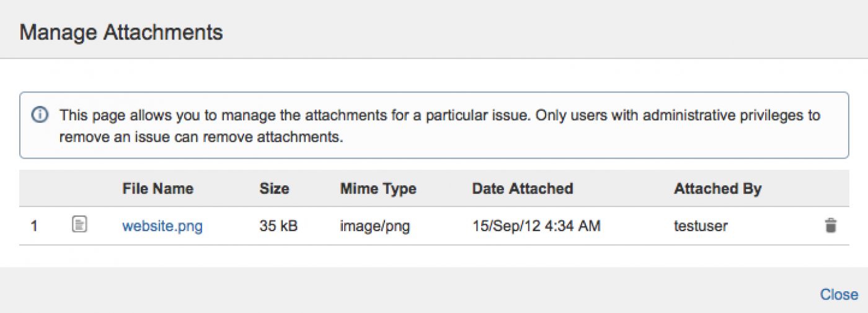Image resolution: width=868 pixels, height=313 pixels.
Task: Click the image/png mime type value
Action: tap(374, 226)
